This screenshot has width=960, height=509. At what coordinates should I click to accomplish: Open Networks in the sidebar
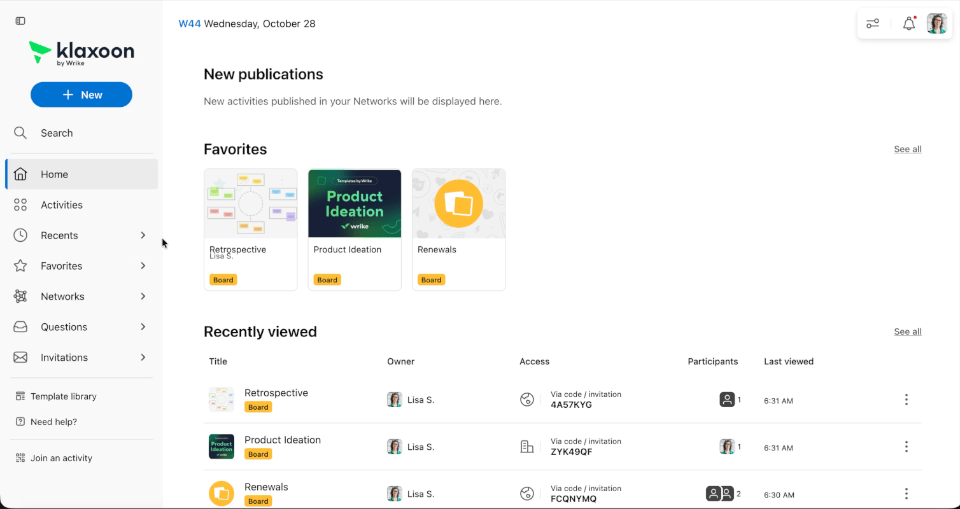click(81, 296)
